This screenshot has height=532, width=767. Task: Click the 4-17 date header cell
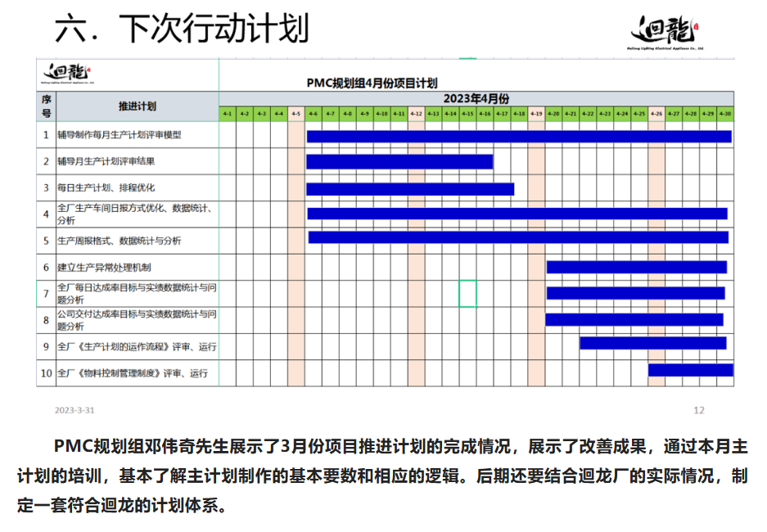point(502,114)
